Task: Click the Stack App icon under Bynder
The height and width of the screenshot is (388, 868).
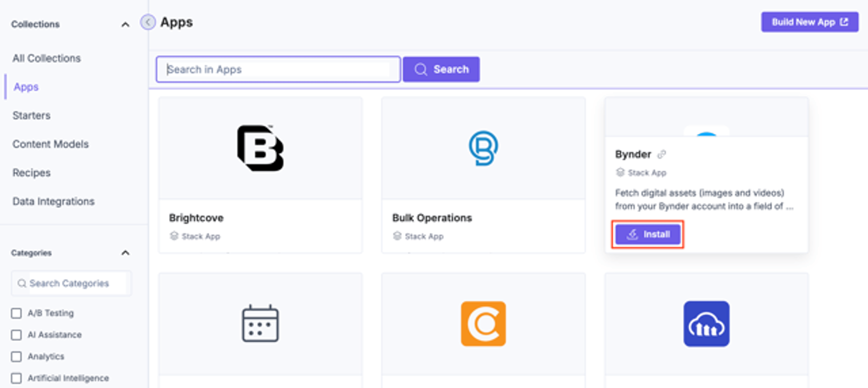Action: tap(620, 173)
